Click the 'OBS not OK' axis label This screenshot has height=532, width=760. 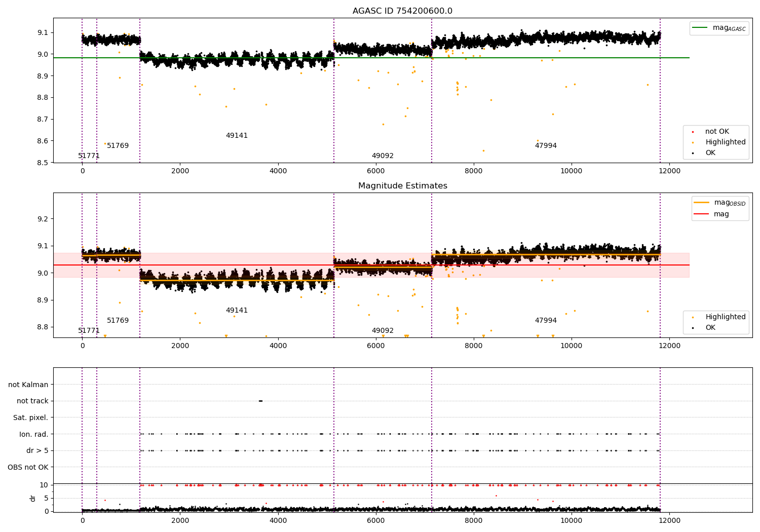(28, 467)
